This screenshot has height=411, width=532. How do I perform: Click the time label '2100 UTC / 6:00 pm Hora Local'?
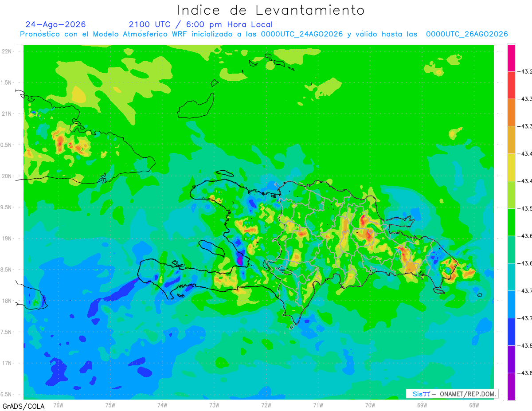click(201, 24)
